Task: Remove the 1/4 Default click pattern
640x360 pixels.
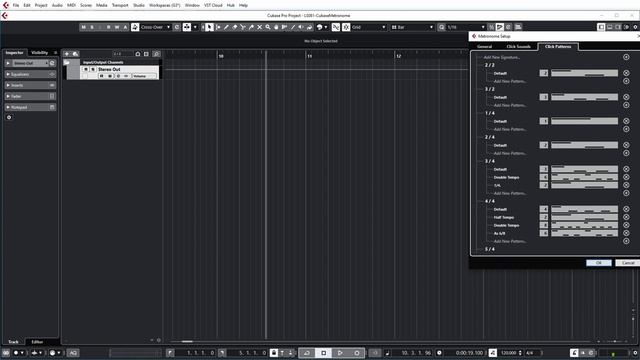Action: click(x=626, y=121)
